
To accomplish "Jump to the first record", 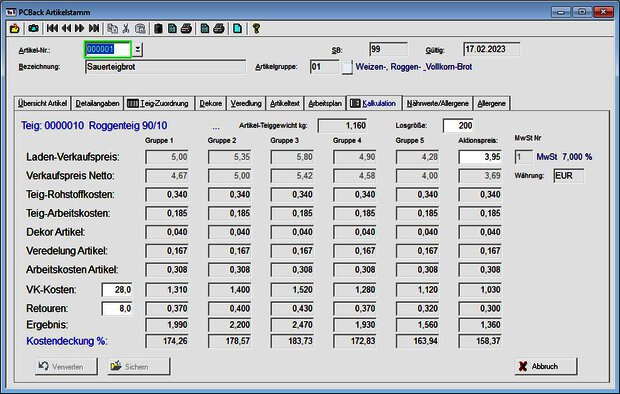I will (x=52, y=28).
